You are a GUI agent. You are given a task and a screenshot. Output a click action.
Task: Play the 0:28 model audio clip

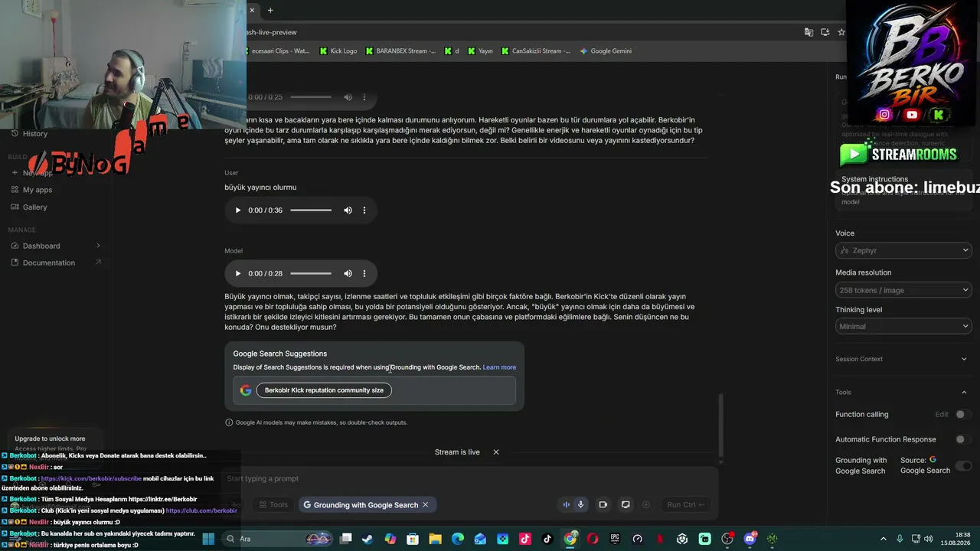[238, 273]
